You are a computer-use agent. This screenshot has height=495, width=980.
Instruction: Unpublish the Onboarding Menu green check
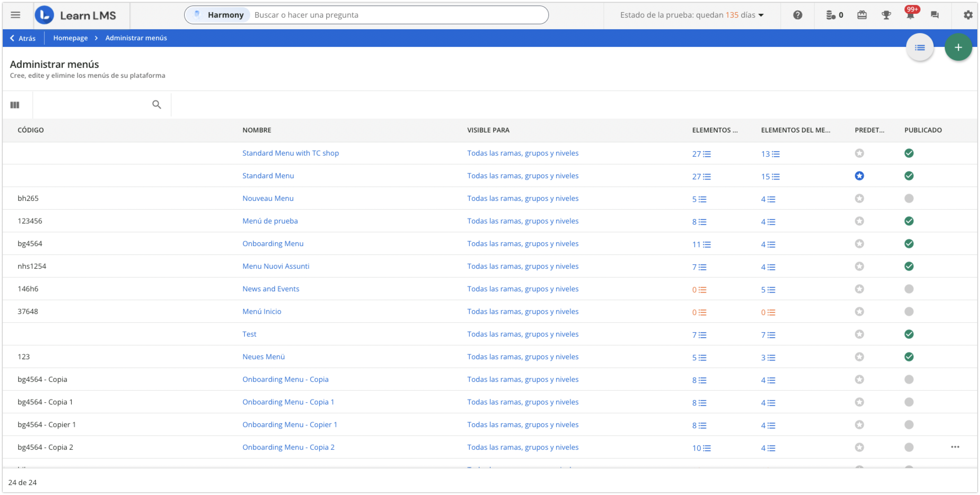click(909, 244)
